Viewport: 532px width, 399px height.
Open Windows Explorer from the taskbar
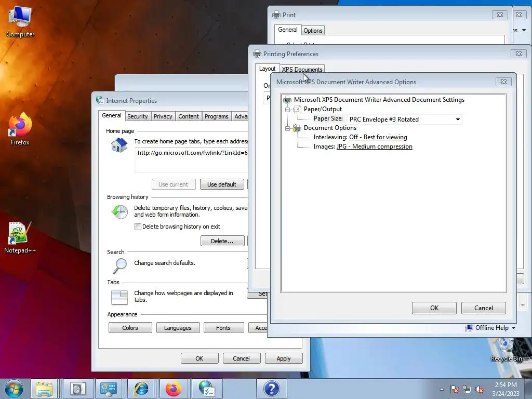click(45, 389)
